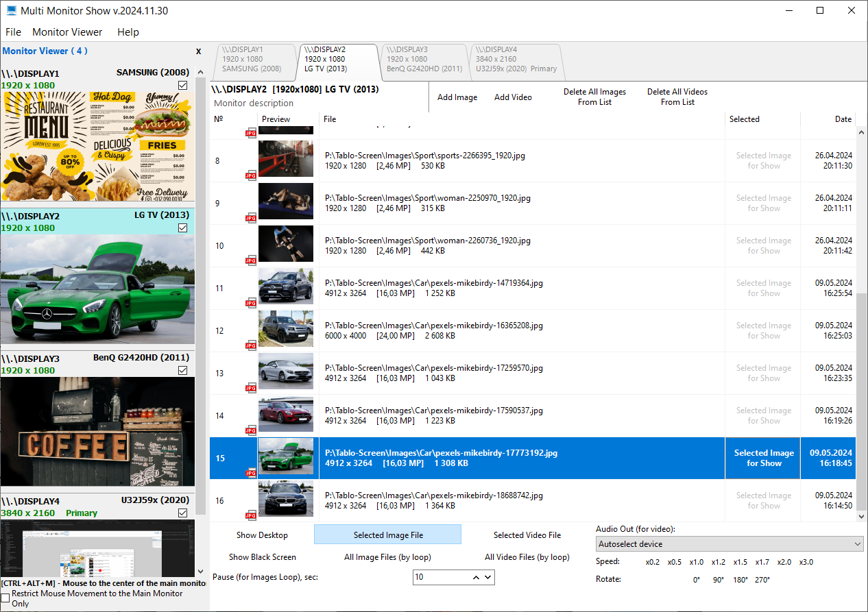
Task: Click the restaurant menu preview for DISPLAY1
Action: (x=97, y=146)
